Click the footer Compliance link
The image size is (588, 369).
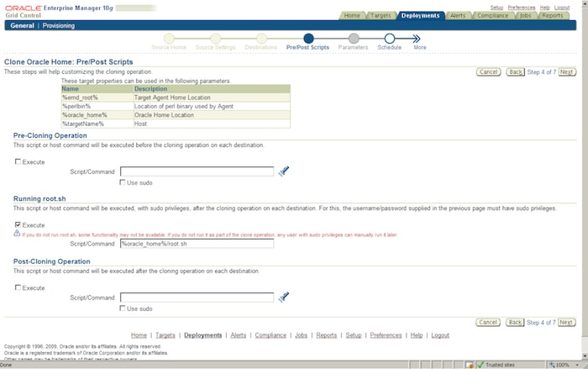pos(270,335)
